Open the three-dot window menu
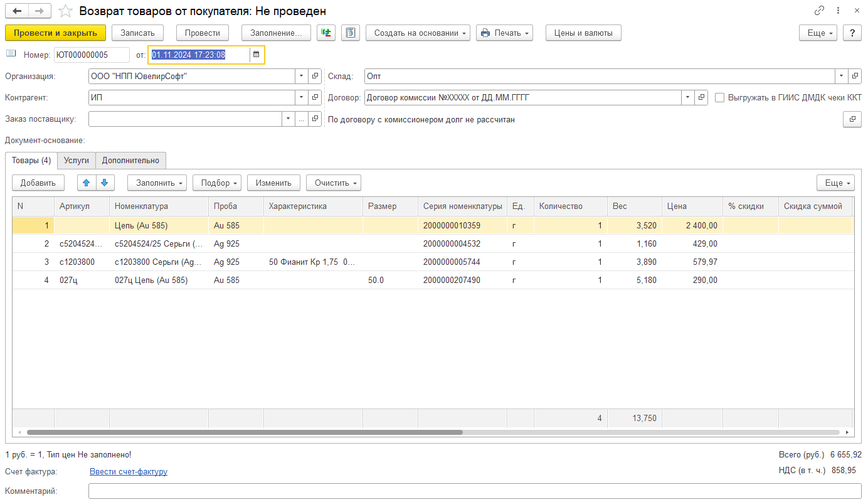The height and width of the screenshot is (502, 868). pyautogui.click(x=839, y=11)
